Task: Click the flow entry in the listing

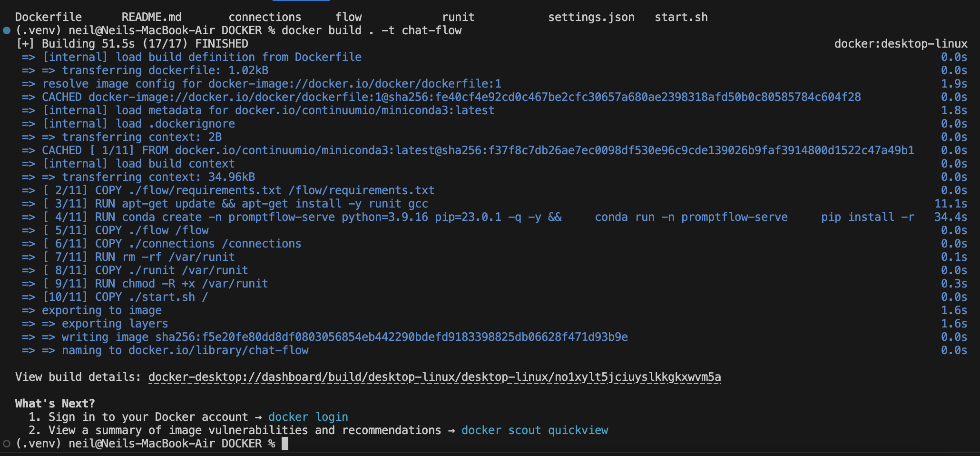Action: point(348,17)
